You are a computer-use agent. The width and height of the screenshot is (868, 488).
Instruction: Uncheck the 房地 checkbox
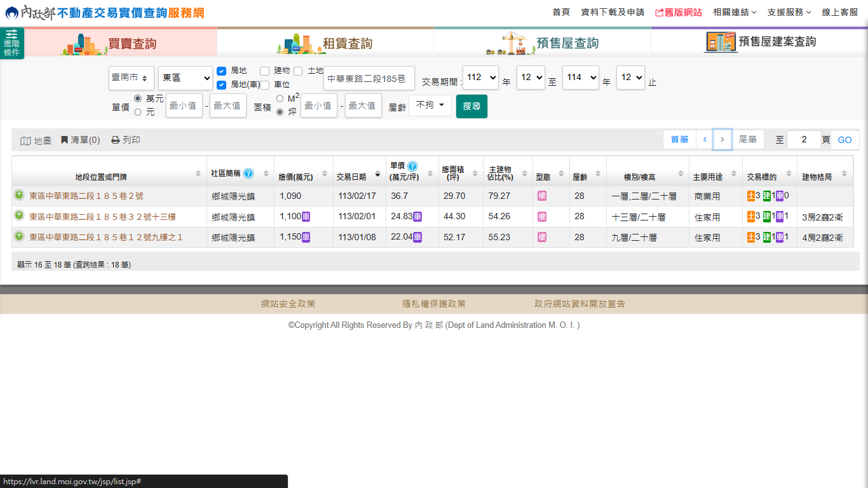pyautogui.click(x=222, y=71)
